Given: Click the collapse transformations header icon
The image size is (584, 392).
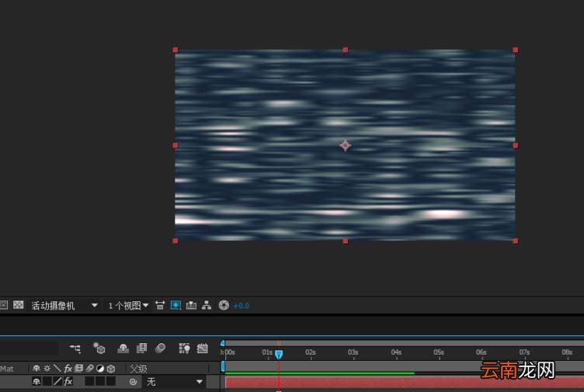Looking at the screenshot, I should click(47, 369).
